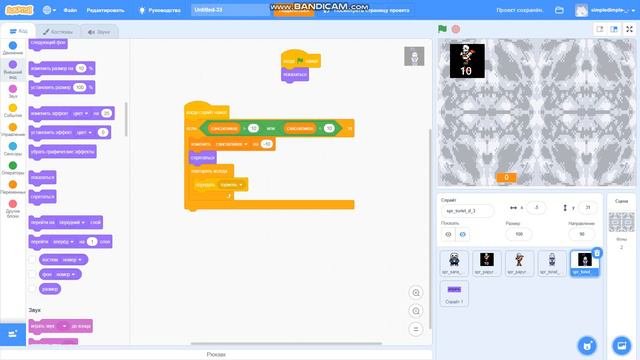640x360 pixels.
Task: Open variable dropdown in workspace изменить block
Action: [231, 144]
